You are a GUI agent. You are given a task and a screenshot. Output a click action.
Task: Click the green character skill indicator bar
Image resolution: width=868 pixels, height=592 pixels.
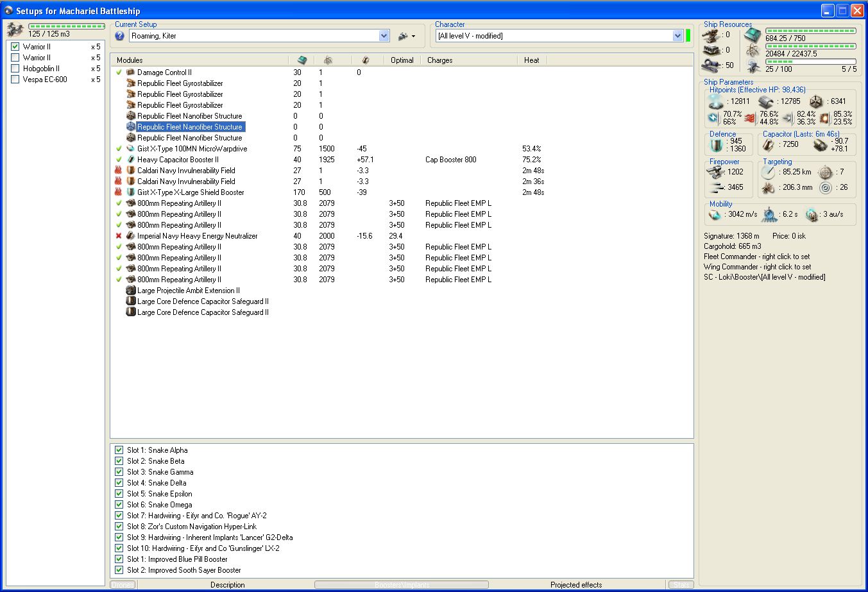click(x=688, y=36)
